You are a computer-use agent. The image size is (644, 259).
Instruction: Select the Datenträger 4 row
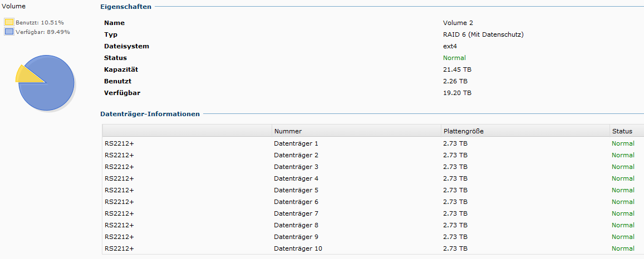coord(296,178)
